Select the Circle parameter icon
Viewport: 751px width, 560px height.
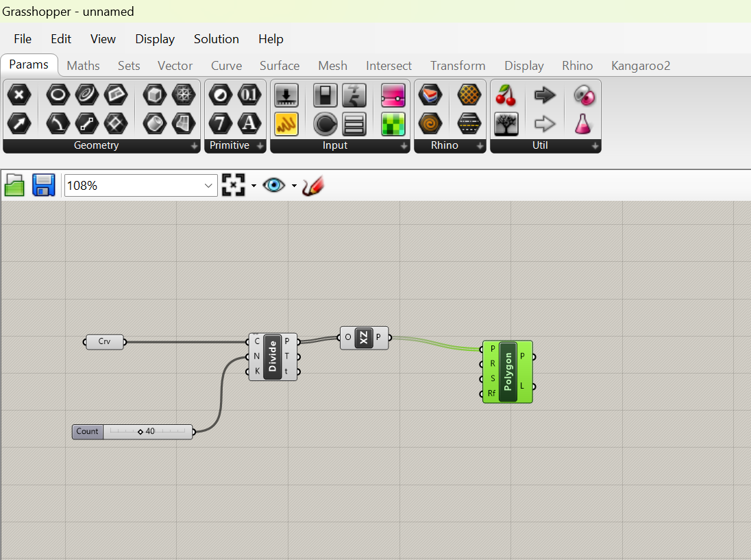click(58, 95)
